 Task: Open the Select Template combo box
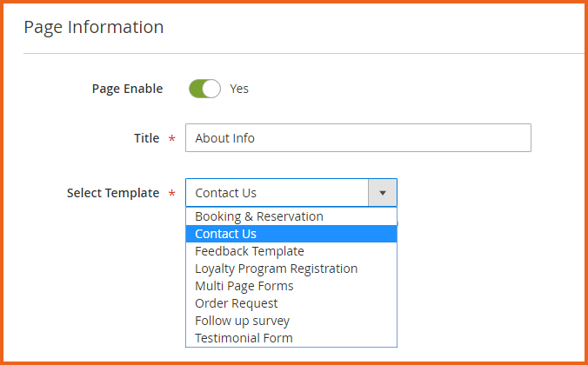coord(278,193)
